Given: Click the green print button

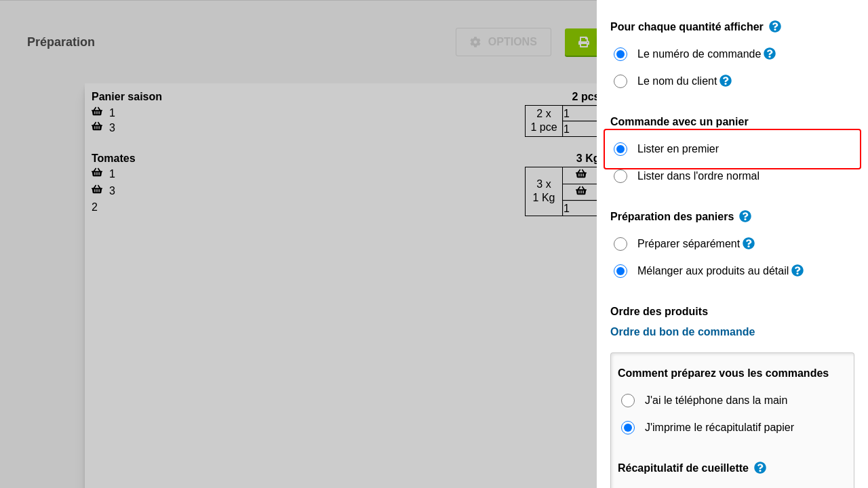Looking at the screenshot, I should [x=582, y=42].
